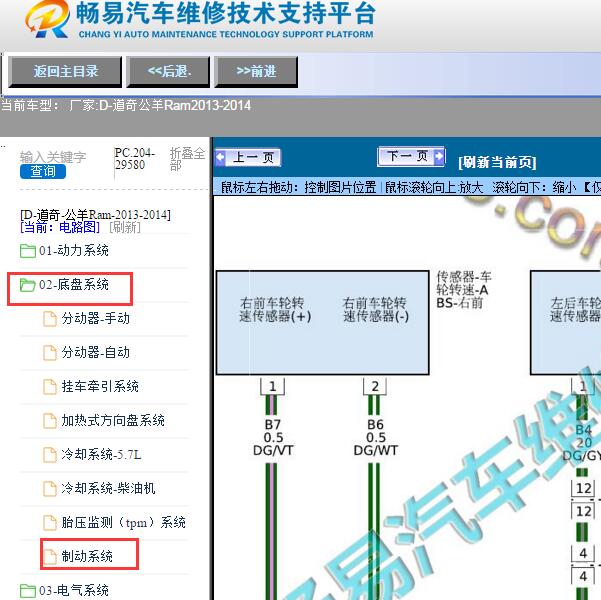
Task: Click the B7 0.5 DG/VT wire label
Action: coord(273,437)
